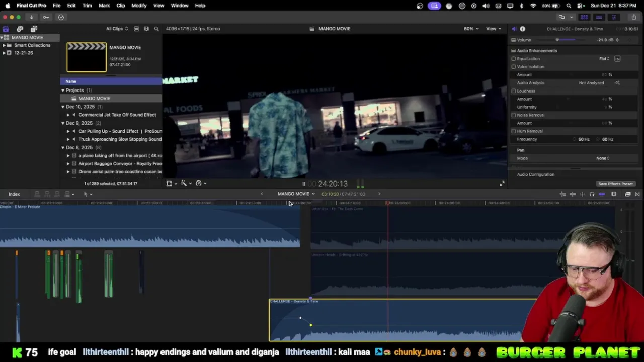Click the Share export icon
The width and height of the screenshot is (644, 362).
click(633, 17)
